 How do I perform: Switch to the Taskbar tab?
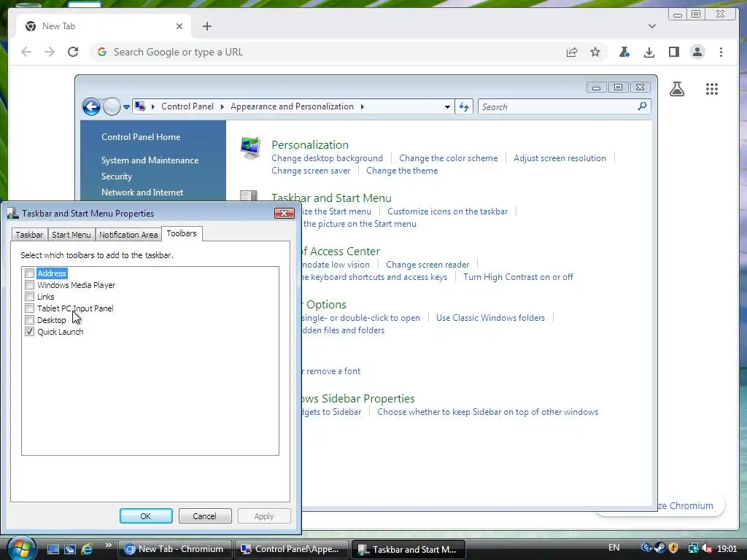pos(29,235)
